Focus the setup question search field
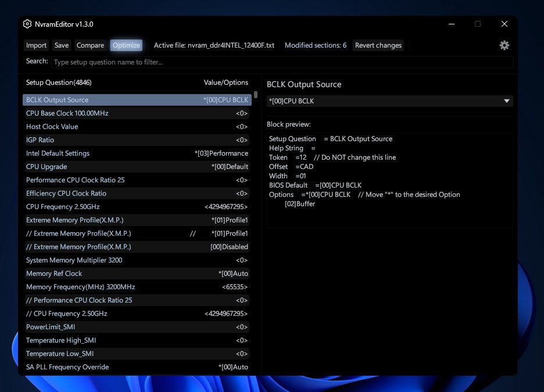Screen dimensions: 544x392 [282, 62]
